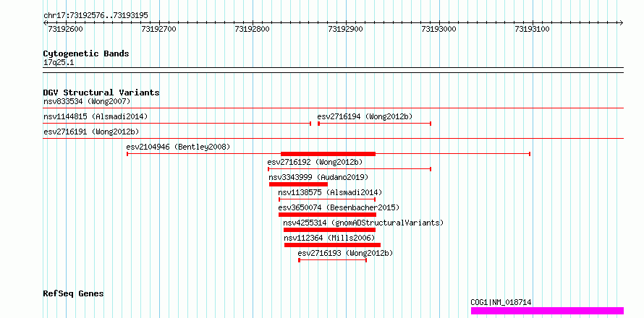The width and height of the screenshot is (644, 318).
Task: Click the magenta COG1 gene bar
Action: tap(547, 311)
